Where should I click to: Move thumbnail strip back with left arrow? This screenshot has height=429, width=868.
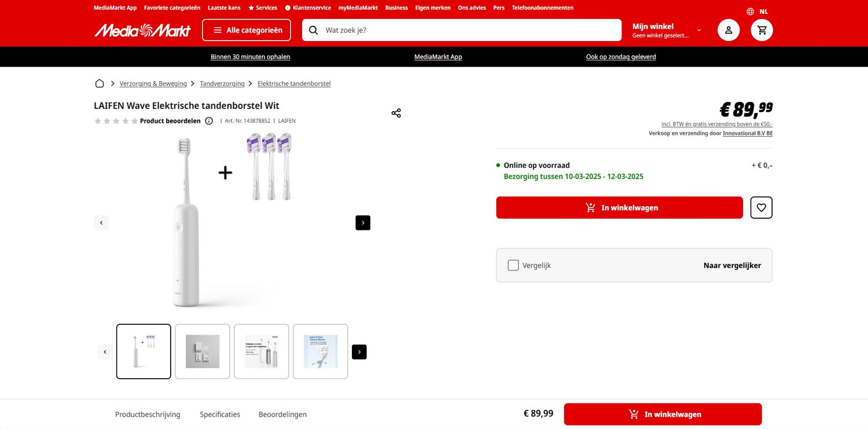(x=105, y=352)
